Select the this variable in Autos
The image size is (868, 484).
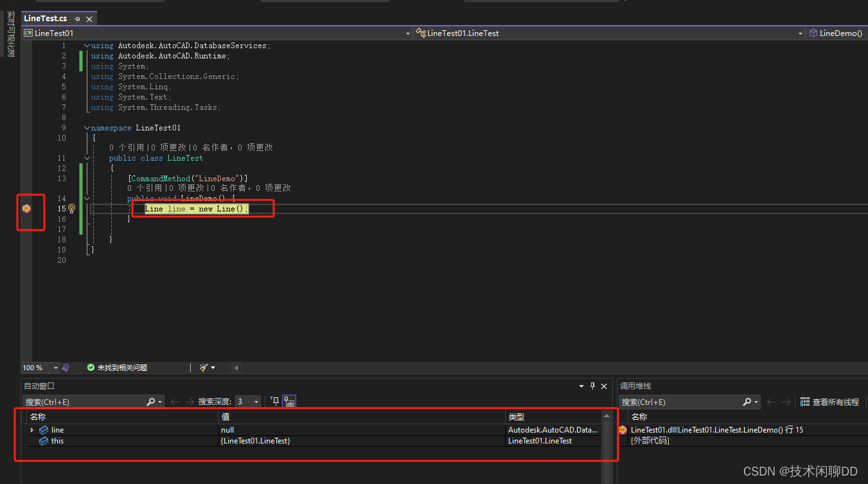click(x=57, y=441)
